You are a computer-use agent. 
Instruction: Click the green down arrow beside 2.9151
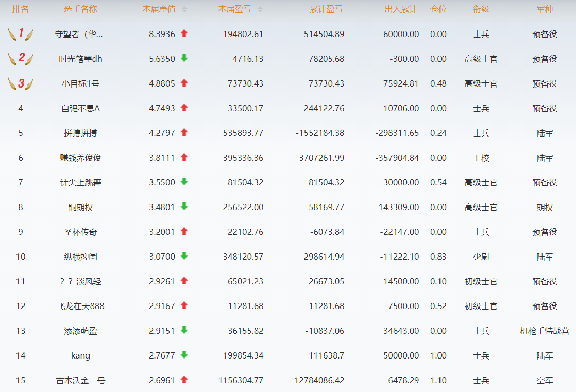tap(184, 330)
